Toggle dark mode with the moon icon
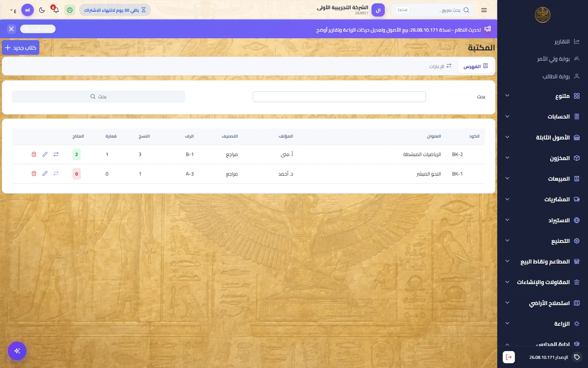The height and width of the screenshot is (368, 588). pos(42,10)
